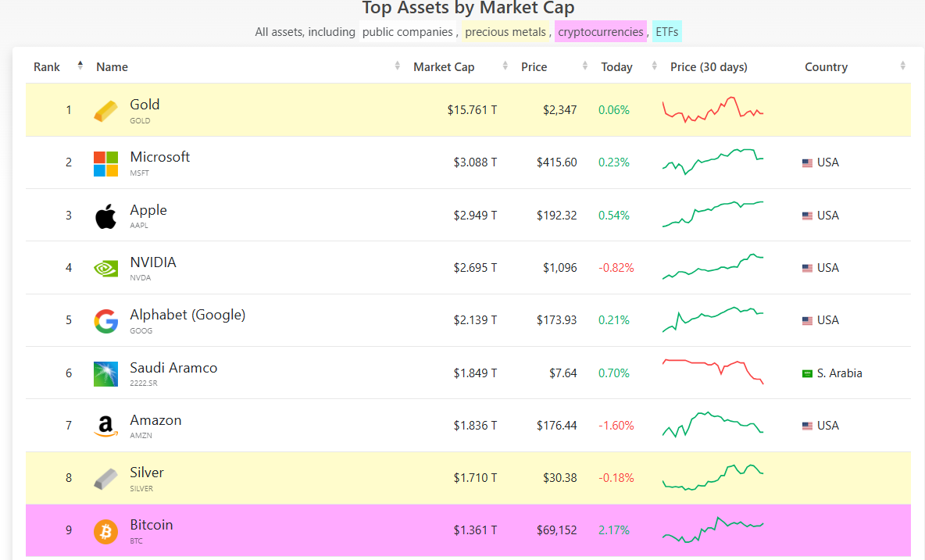Click Alphabet price $173.93

coord(556,321)
